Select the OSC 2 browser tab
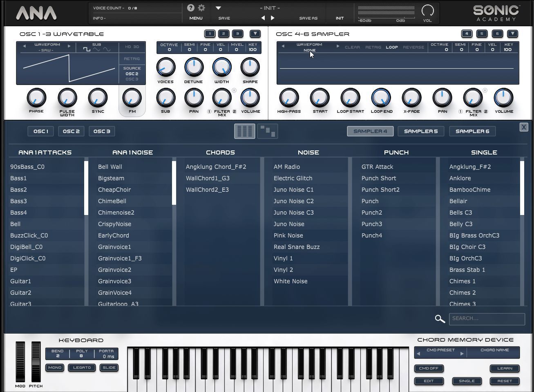This screenshot has width=534, height=392. pyautogui.click(x=71, y=131)
